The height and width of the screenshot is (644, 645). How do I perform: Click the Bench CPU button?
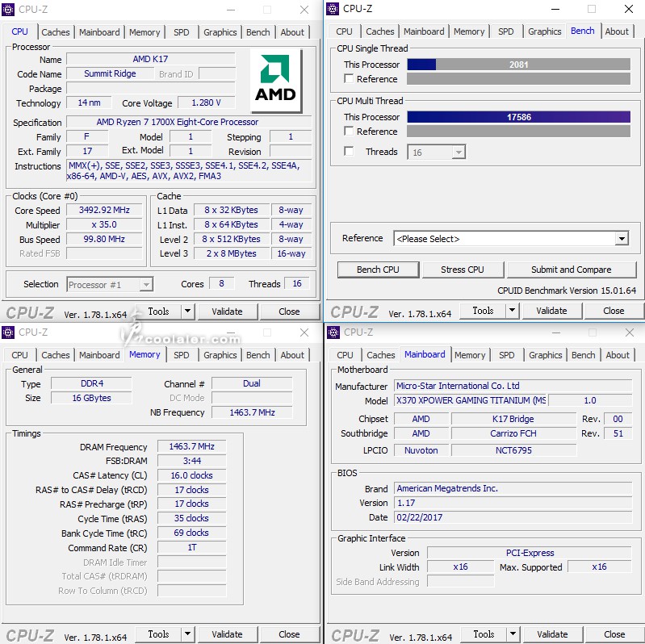(378, 270)
